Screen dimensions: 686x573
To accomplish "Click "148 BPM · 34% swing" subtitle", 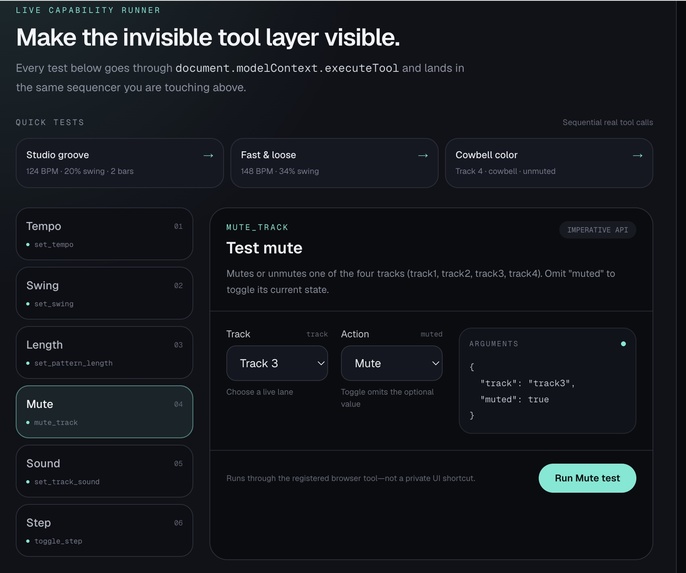I will tap(280, 171).
